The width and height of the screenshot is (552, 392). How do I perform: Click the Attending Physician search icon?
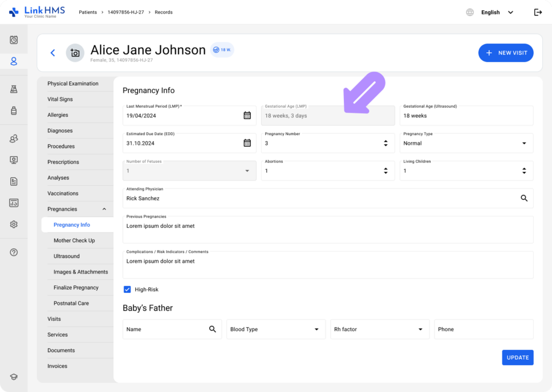coord(524,198)
